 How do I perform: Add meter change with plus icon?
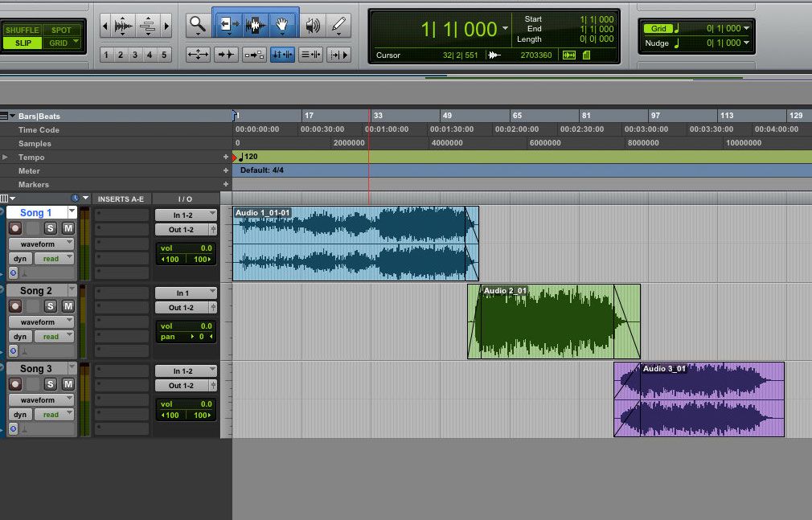click(226, 170)
